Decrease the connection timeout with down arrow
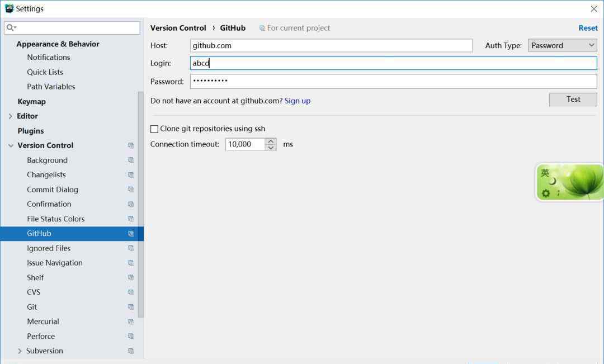This screenshot has width=604, height=364. pyautogui.click(x=271, y=148)
